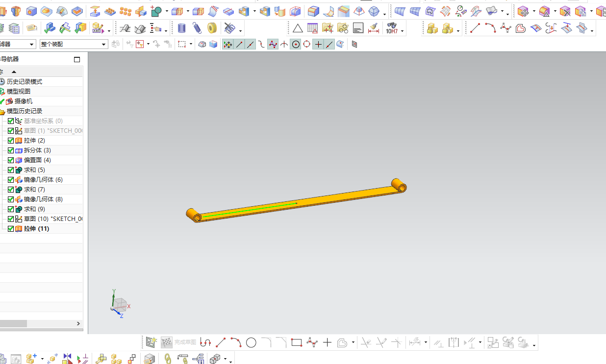
Task: Select the 草图 (10) sketch row
Action: click(x=41, y=219)
